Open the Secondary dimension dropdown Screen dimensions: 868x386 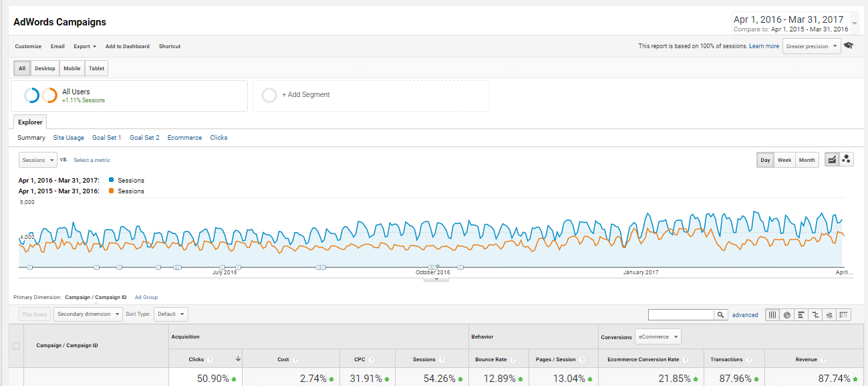88,314
